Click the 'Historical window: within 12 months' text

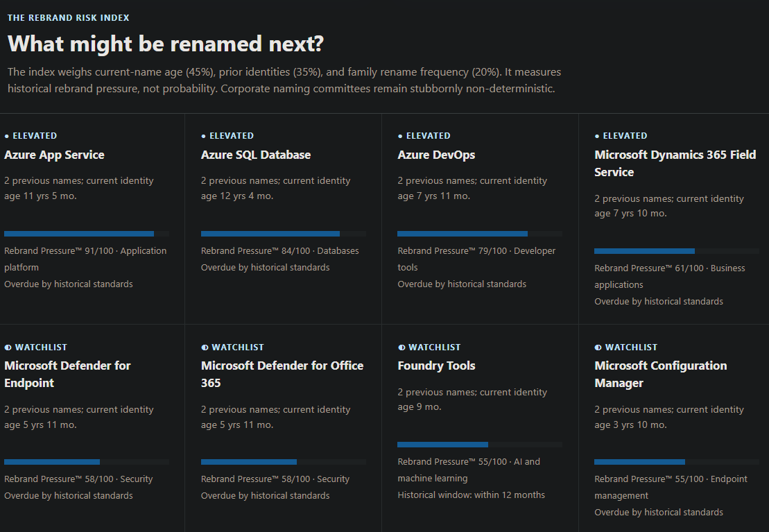pyautogui.click(x=472, y=495)
